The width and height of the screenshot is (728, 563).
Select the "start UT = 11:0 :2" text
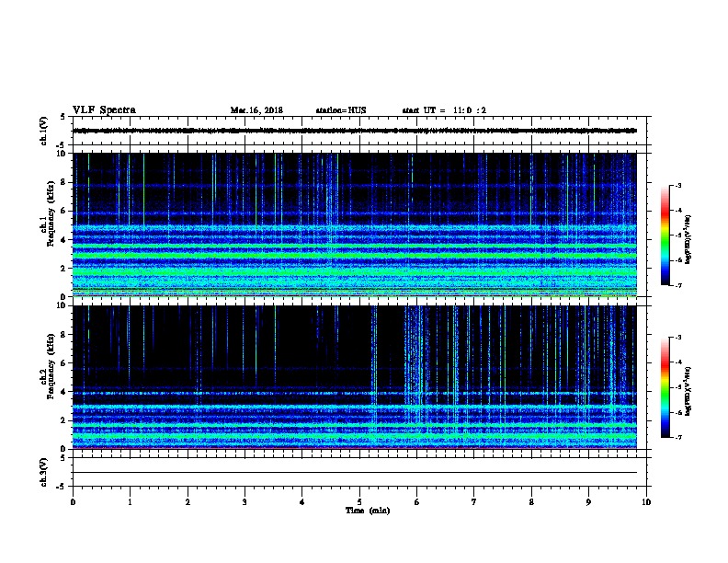click(x=444, y=110)
